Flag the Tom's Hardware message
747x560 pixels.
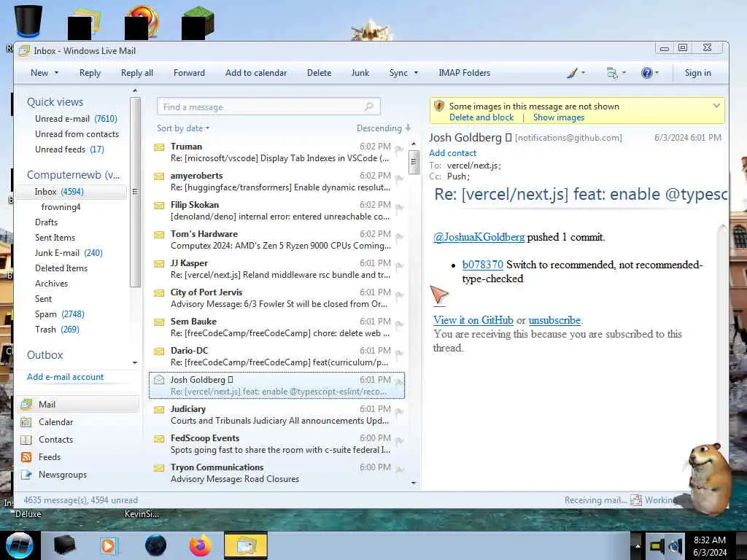point(400,237)
